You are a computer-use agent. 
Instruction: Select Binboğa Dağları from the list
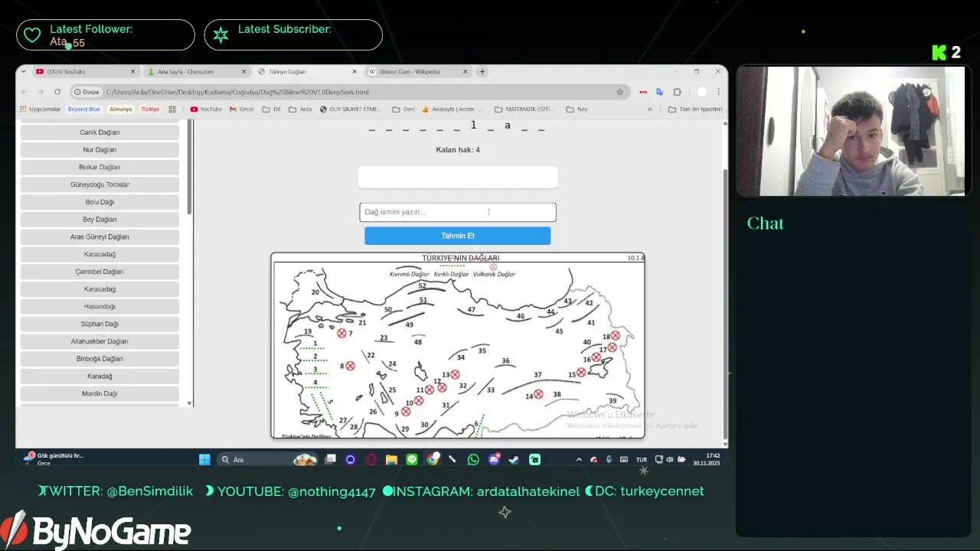100,359
